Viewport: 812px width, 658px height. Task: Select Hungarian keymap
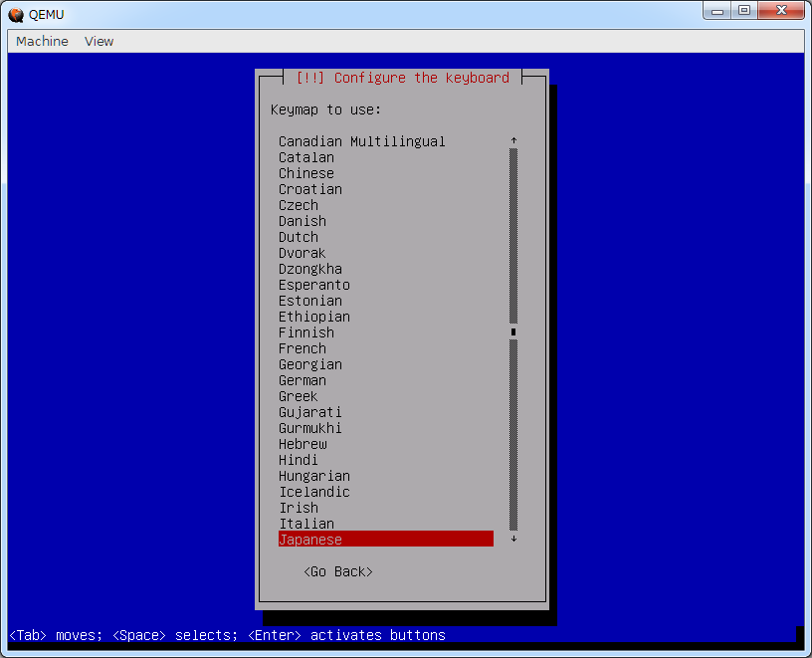pyautogui.click(x=386, y=476)
